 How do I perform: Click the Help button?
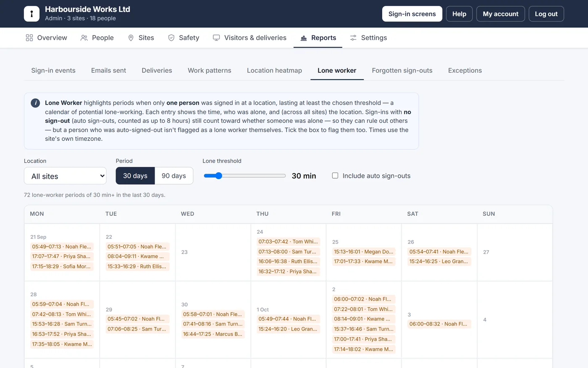tap(459, 14)
